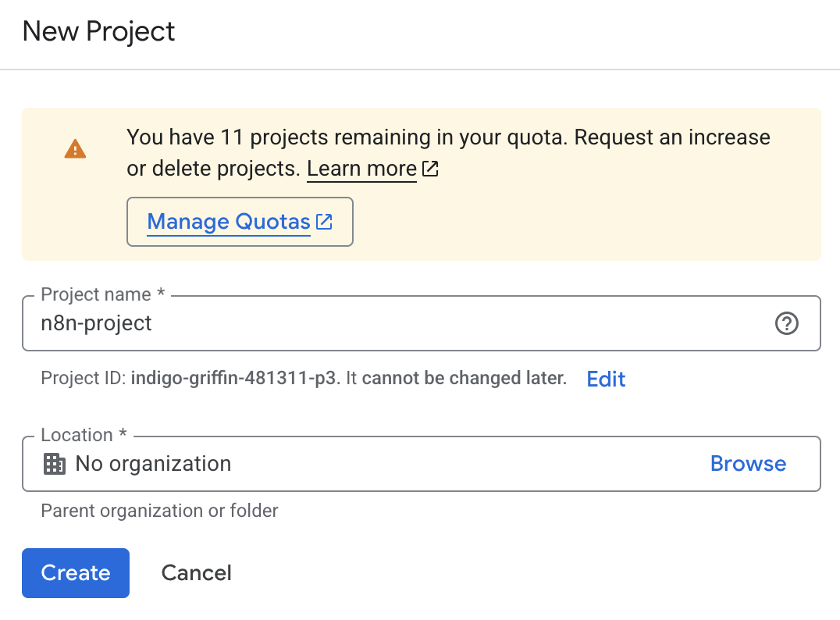Click the Learn more link
The image size is (840, 620).
(361, 168)
